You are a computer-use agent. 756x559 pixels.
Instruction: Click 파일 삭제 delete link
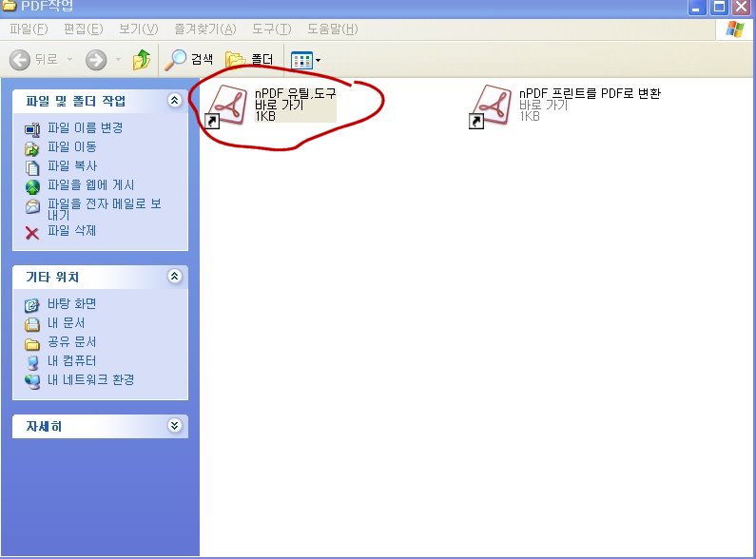(71, 231)
